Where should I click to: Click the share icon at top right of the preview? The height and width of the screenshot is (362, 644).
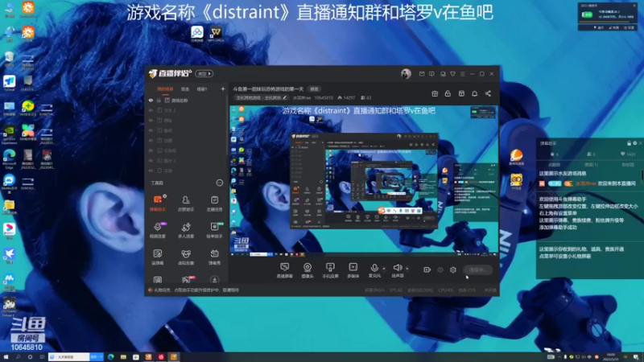[488, 93]
